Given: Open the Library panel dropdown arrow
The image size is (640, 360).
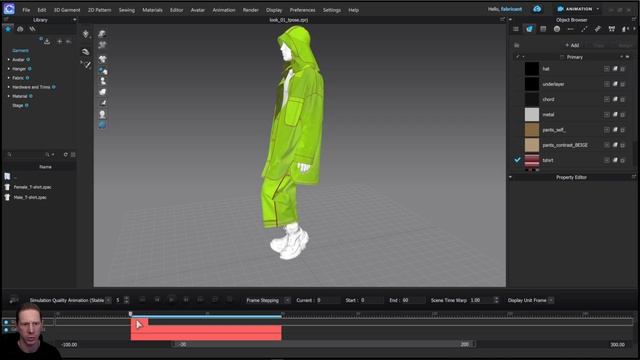Looking at the screenshot, I should 74,20.
